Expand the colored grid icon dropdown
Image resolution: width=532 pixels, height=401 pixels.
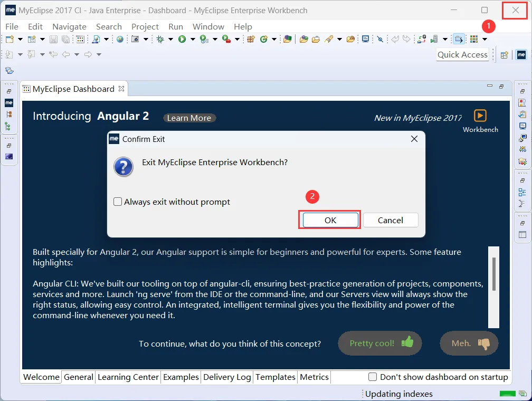(484, 40)
